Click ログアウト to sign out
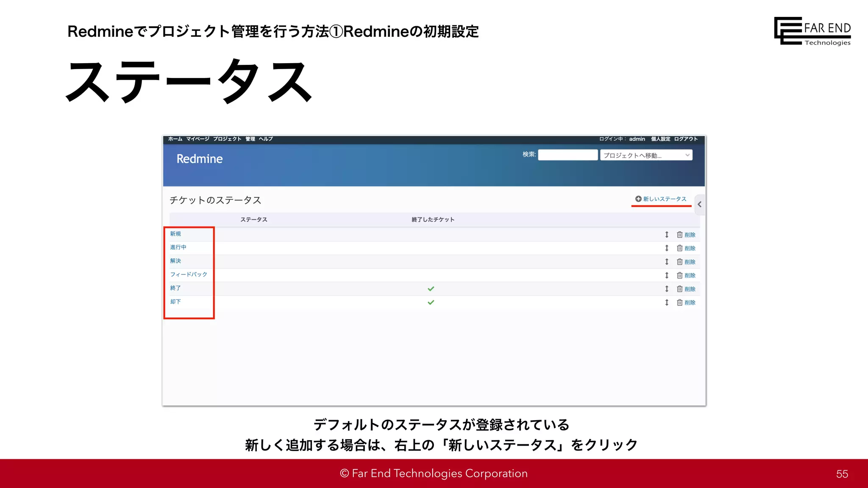Screen dimensions: 868x488 click(686, 139)
